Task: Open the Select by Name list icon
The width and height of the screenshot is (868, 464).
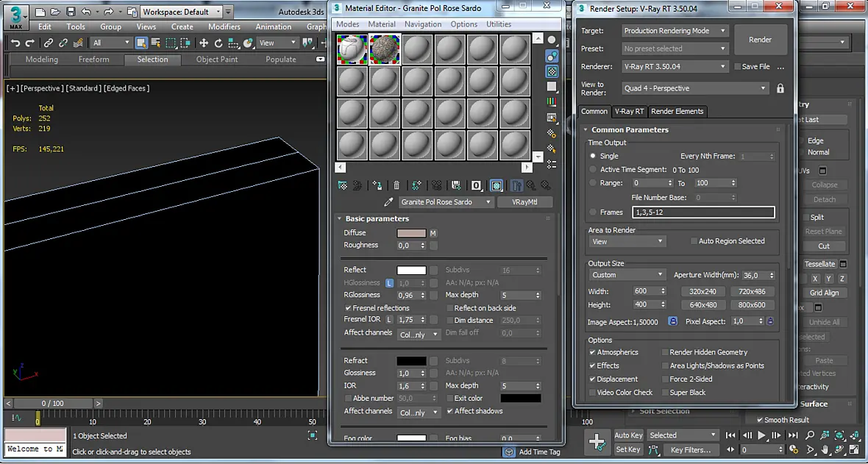Action: [x=156, y=43]
